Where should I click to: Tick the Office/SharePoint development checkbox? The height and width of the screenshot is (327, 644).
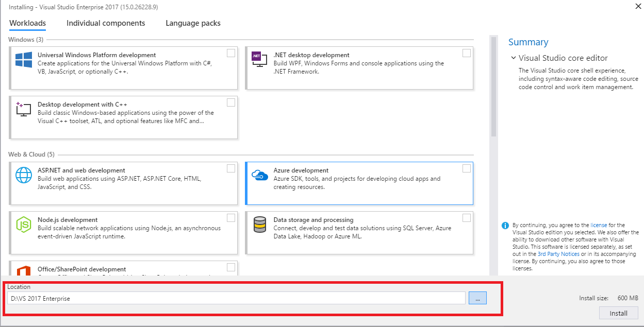click(231, 267)
